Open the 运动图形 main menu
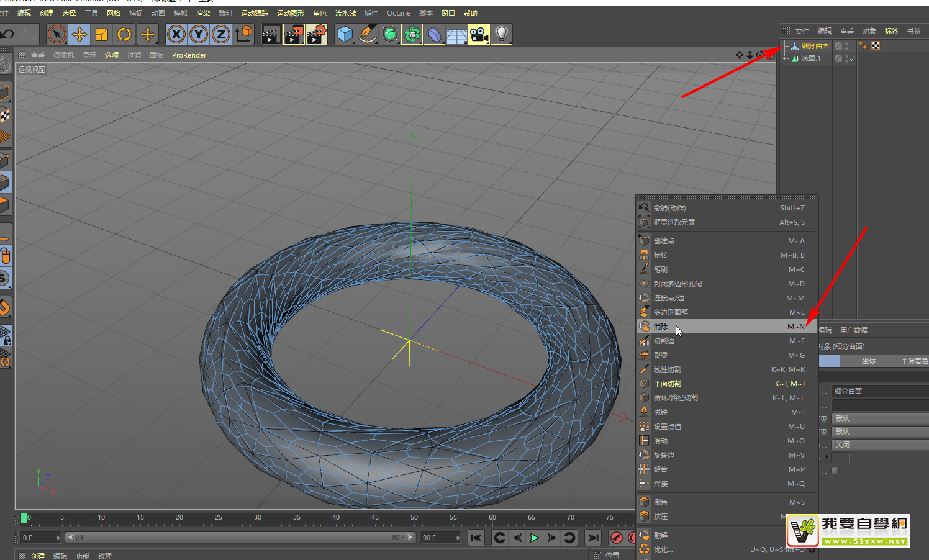Viewport: 929px width, 560px height. click(291, 13)
